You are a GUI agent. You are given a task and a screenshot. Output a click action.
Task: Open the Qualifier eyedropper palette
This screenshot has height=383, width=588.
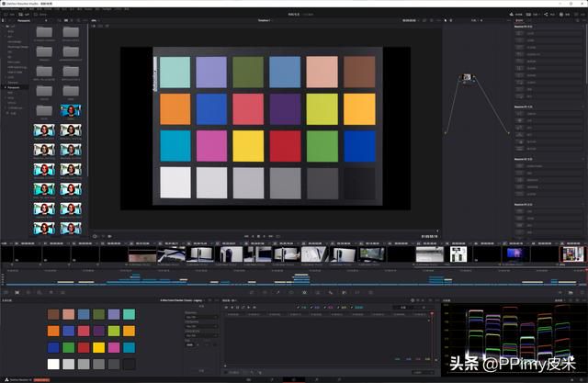277,292
